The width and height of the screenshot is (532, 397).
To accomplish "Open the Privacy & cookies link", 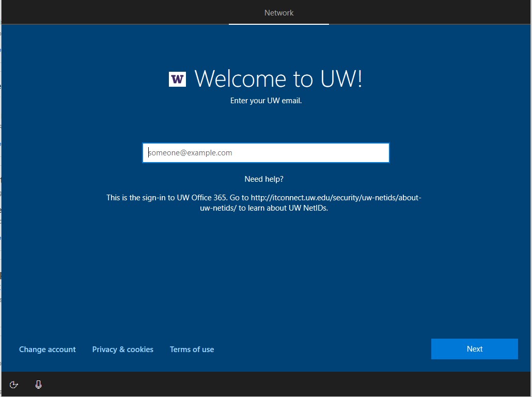I will point(123,349).
